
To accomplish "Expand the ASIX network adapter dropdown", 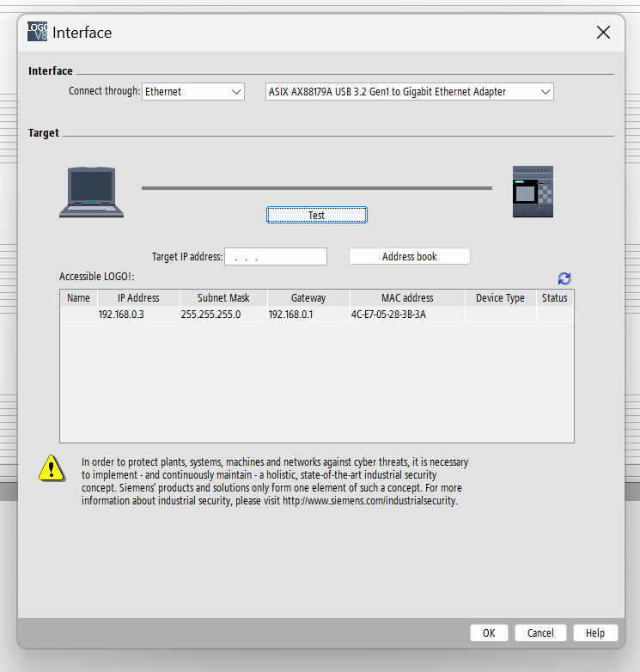I will (410, 92).
